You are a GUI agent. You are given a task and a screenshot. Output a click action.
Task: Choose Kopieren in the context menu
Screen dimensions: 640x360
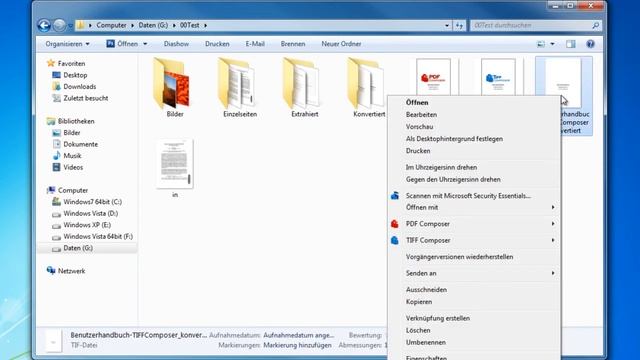419,302
